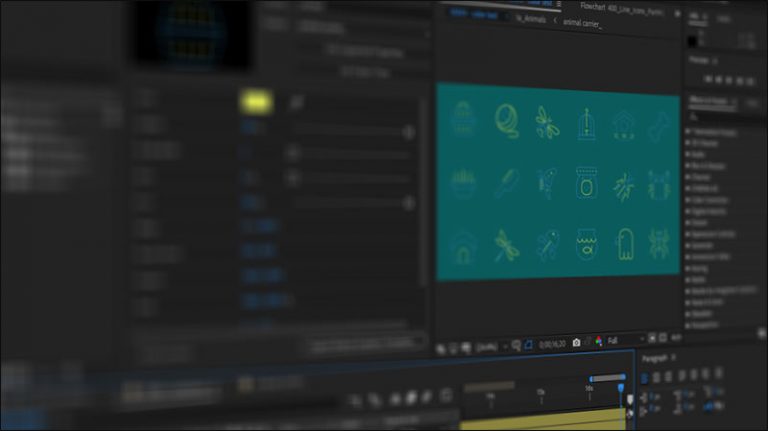This screenshot has width=768, height=431.
Task: Step to next frame in Preview panel
Action: (x=740, y=81)
